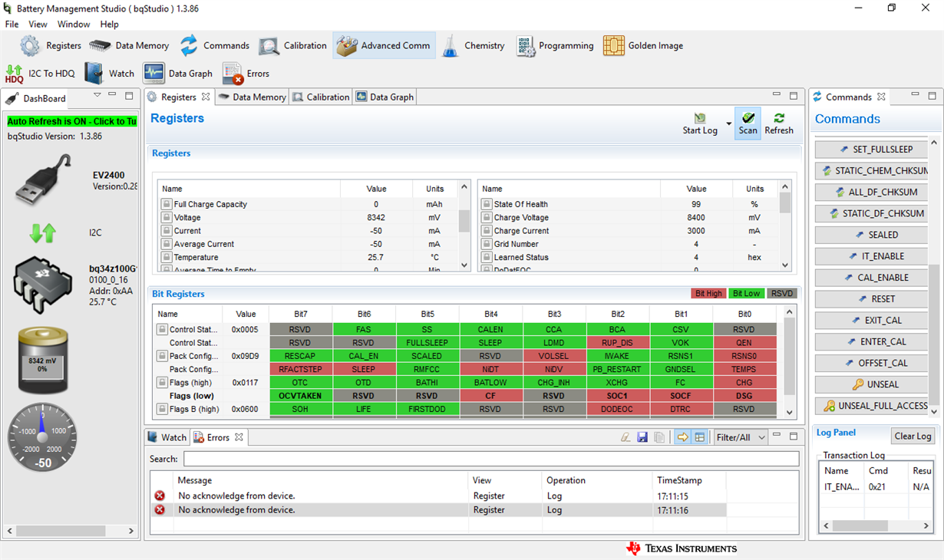This screenshot has height=560, width=944.
Task: Save the error log with floppy icon
Action: 642,437
